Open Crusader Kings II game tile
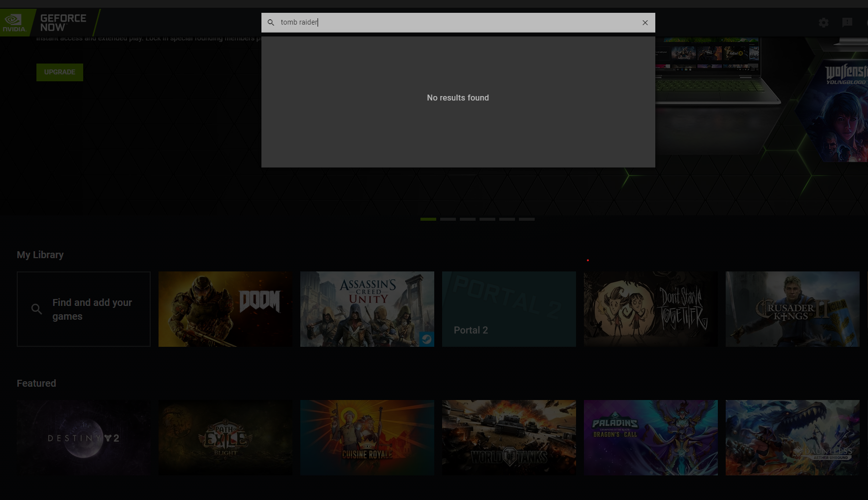 [x=793, y=309]
